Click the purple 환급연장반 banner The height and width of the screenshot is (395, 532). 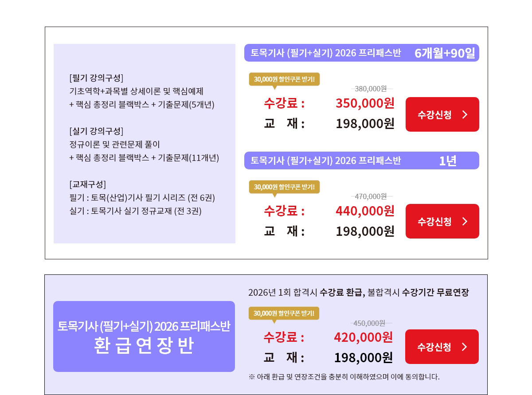(144, 336)
